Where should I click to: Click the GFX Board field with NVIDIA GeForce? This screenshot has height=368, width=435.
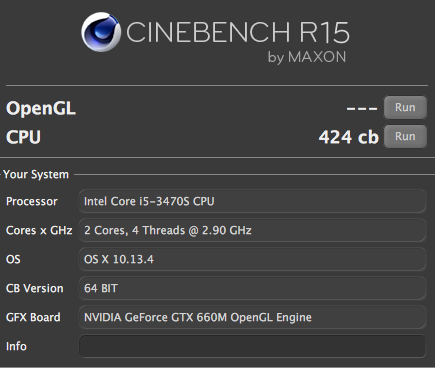[x=252, y=317]
